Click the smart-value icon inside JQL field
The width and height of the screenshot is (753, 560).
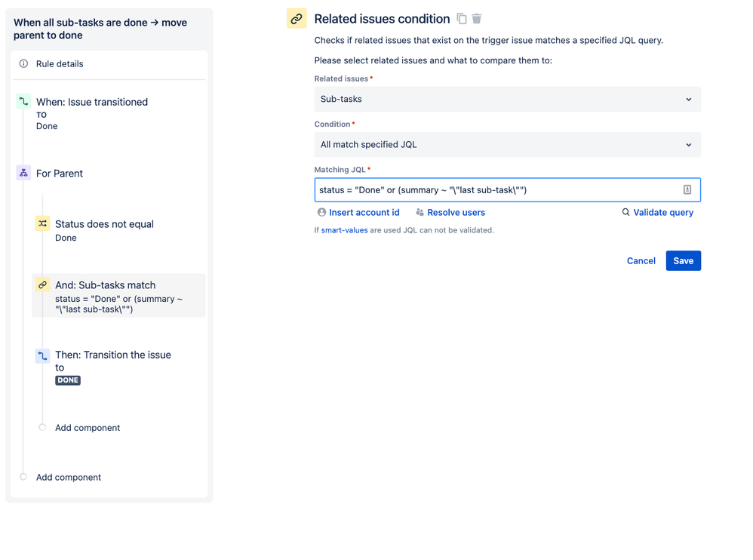pyautogui.click(x=687, y=190)
